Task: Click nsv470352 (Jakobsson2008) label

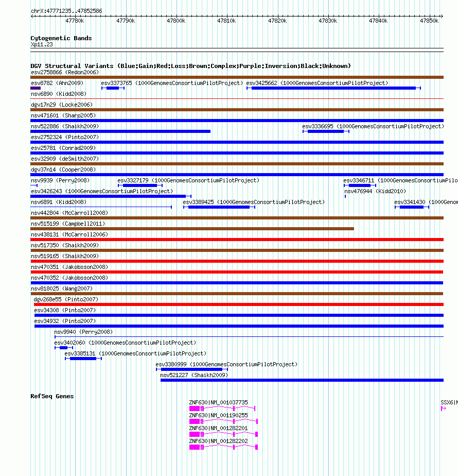Action: [x=69, y=278]
